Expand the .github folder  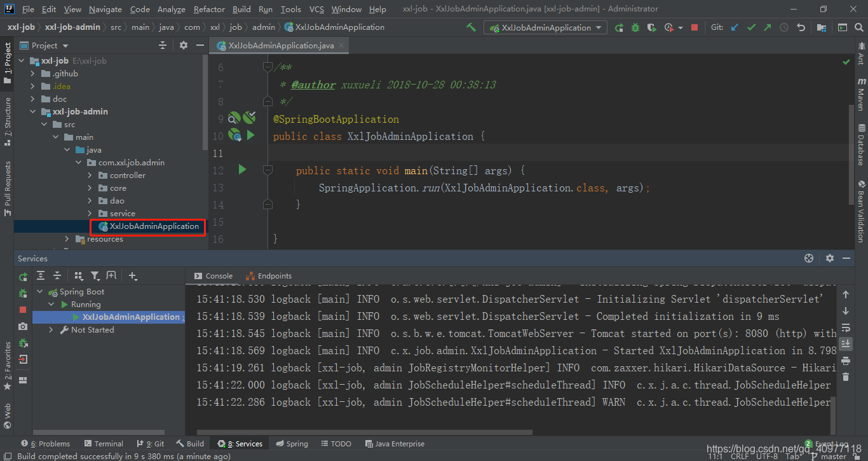[33, 74]
